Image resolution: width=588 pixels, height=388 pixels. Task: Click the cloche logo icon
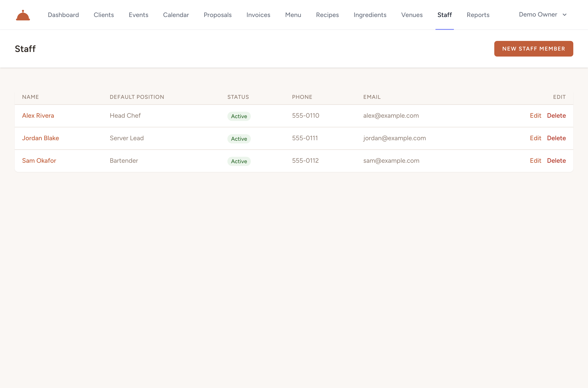23,15
